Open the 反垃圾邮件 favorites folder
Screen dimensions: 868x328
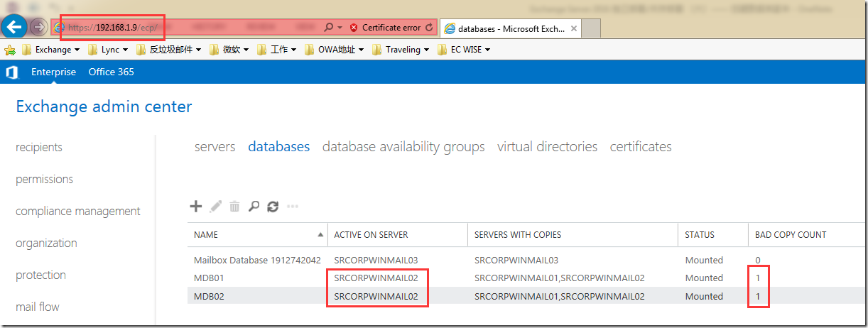(x=168, y=50)
